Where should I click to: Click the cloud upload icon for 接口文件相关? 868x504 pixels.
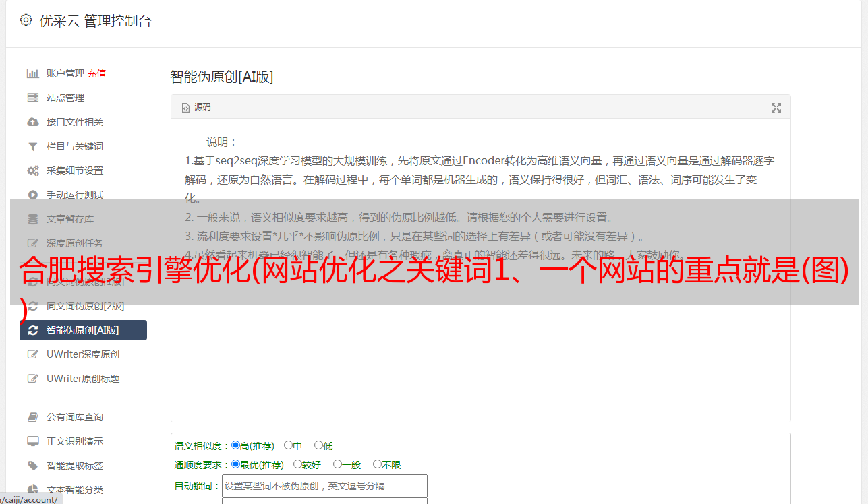tap(32, 122)
